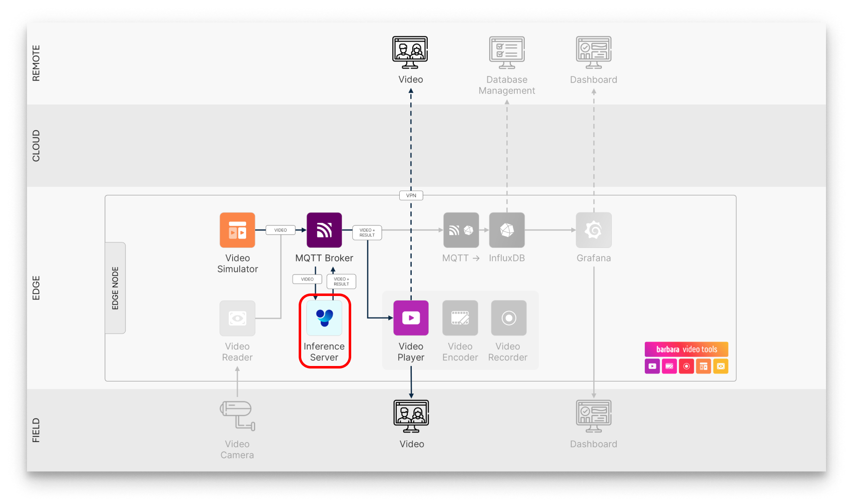Select the Video Recorder icon
The width and height of the screenshot is (853, 504).
[x=508, y=317]
